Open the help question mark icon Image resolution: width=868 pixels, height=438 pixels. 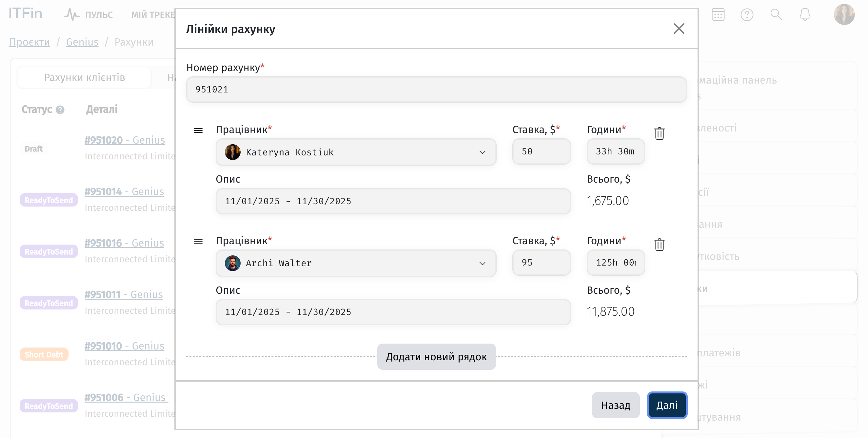pyautogui.click(x=747, y=15)
